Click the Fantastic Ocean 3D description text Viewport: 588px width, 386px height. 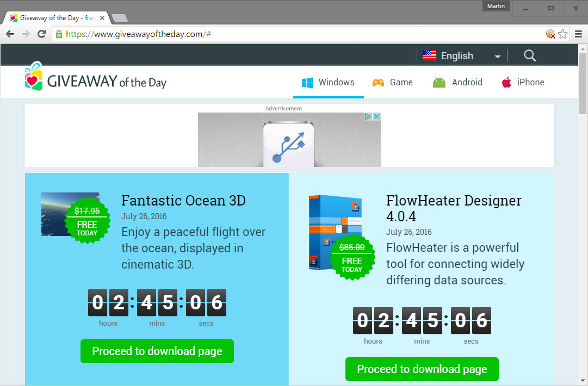tap(194, 248)
